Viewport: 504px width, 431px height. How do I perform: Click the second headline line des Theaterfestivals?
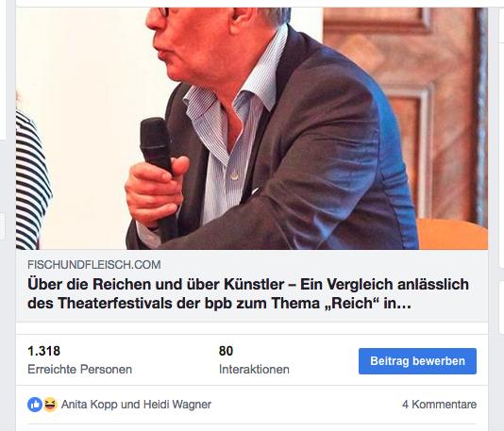click(219, 303)
